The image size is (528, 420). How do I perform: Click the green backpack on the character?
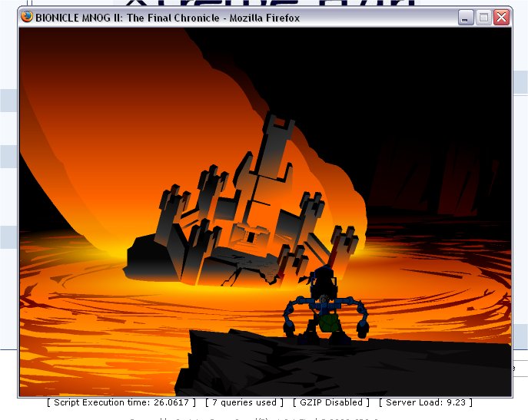[x=327, y=322]
